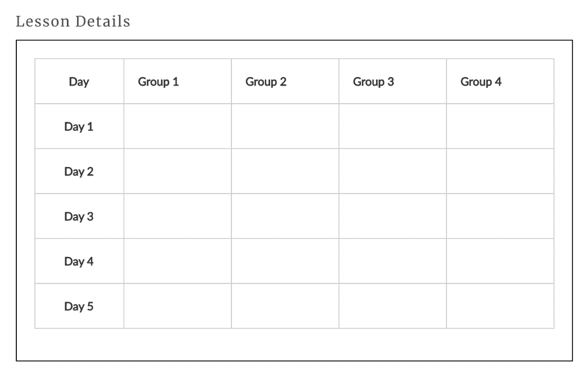
Task: Click the Group 1 header cell
Action: click(x=158, y=81)
